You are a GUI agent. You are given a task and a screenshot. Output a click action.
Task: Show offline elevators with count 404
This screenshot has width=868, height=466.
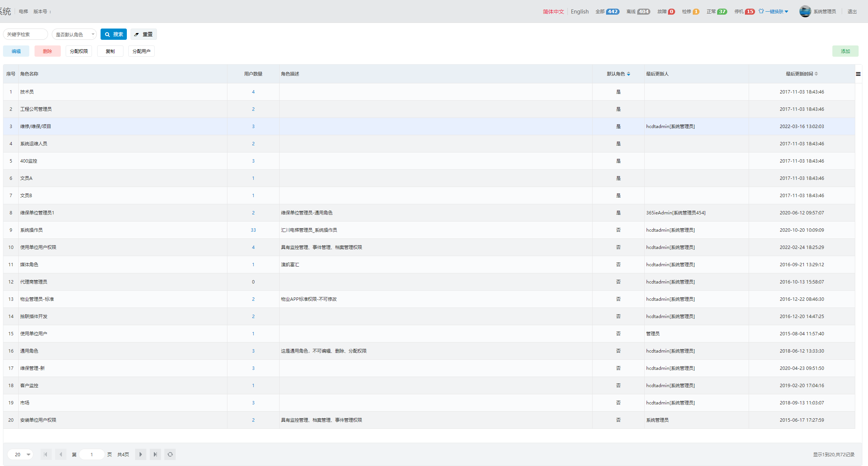(x=643, y=12)
